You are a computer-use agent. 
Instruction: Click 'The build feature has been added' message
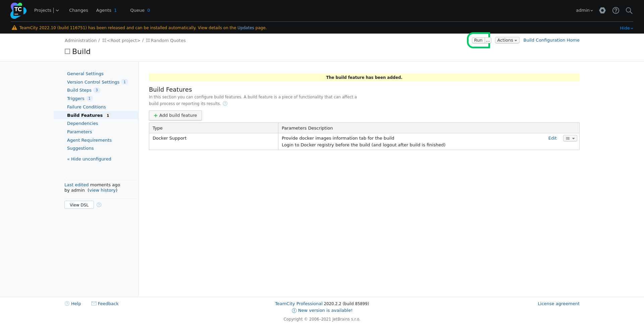[364, 78]
